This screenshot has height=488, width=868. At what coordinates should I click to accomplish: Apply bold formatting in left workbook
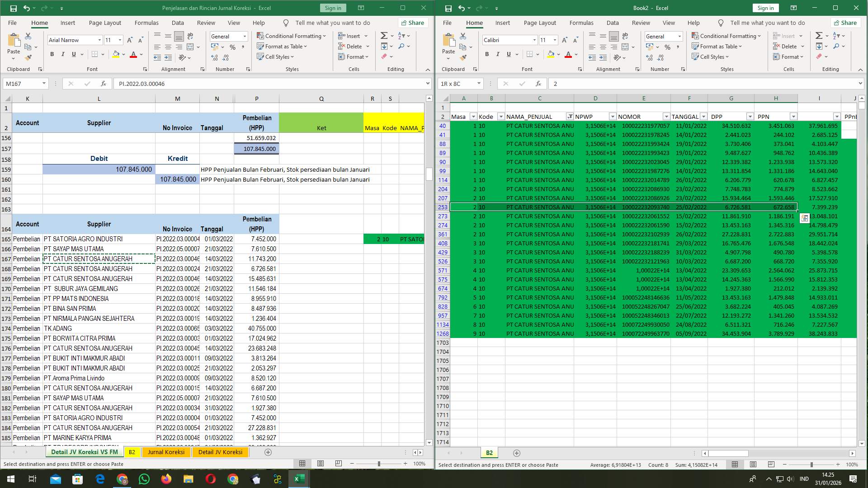[x=52, y=54]
